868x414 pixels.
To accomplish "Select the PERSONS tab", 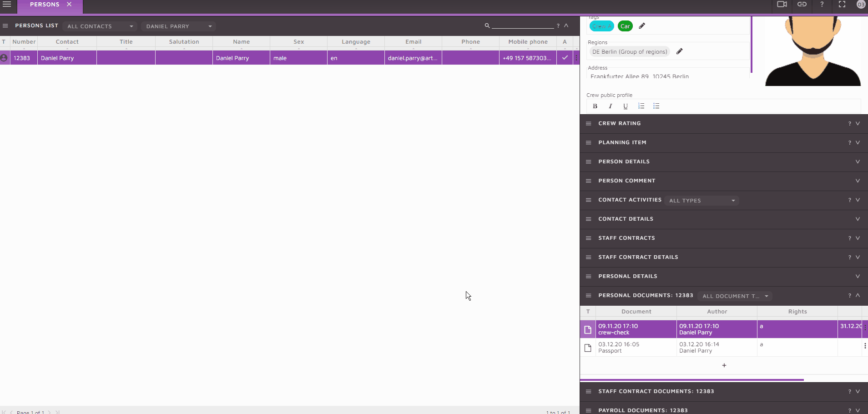I will [45, 5].
